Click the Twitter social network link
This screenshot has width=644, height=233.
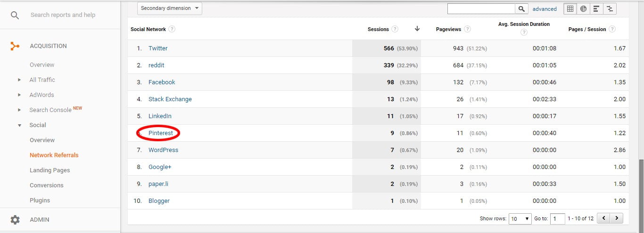(158, 48)
